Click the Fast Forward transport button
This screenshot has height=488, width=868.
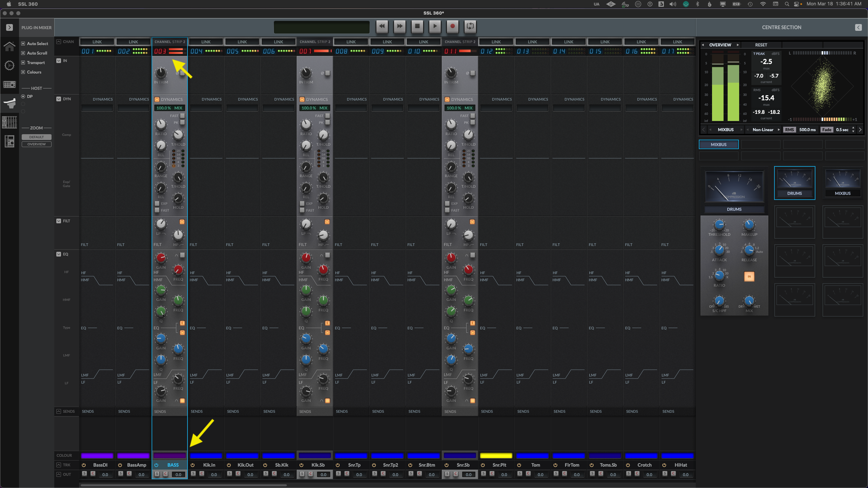(x=400, y=26)
